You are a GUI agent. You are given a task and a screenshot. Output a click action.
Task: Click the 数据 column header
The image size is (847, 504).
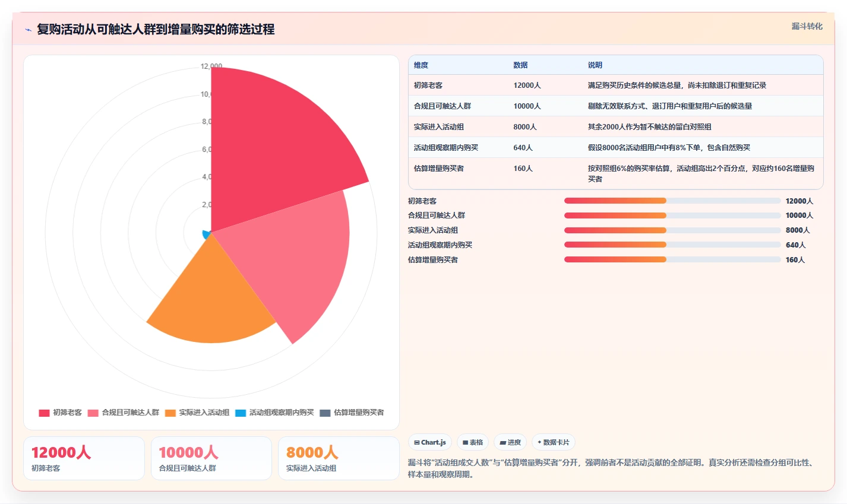point(521,65)
